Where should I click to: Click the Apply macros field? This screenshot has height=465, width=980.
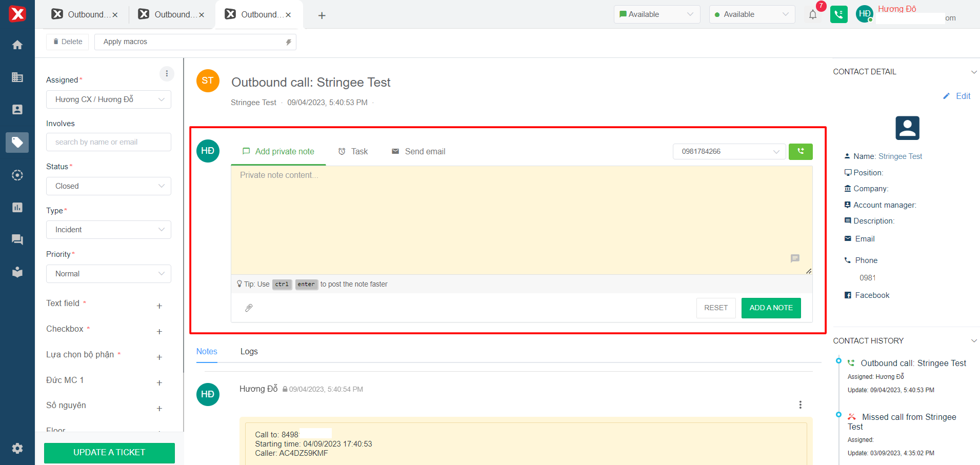click(x=195, y=42)
